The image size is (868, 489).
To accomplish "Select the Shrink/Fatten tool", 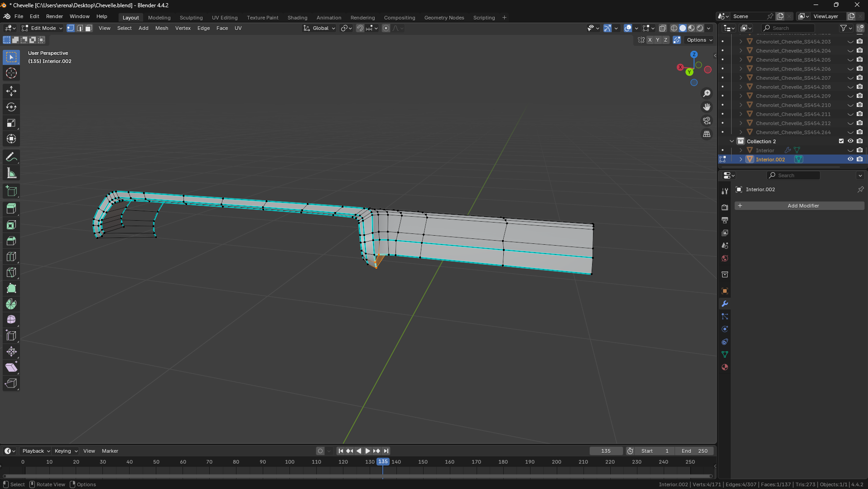I will click(11, 352).
